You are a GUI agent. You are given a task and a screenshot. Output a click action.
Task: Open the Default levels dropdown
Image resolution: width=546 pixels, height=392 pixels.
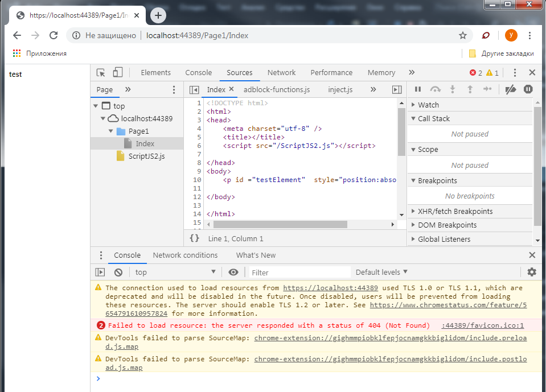381,272
